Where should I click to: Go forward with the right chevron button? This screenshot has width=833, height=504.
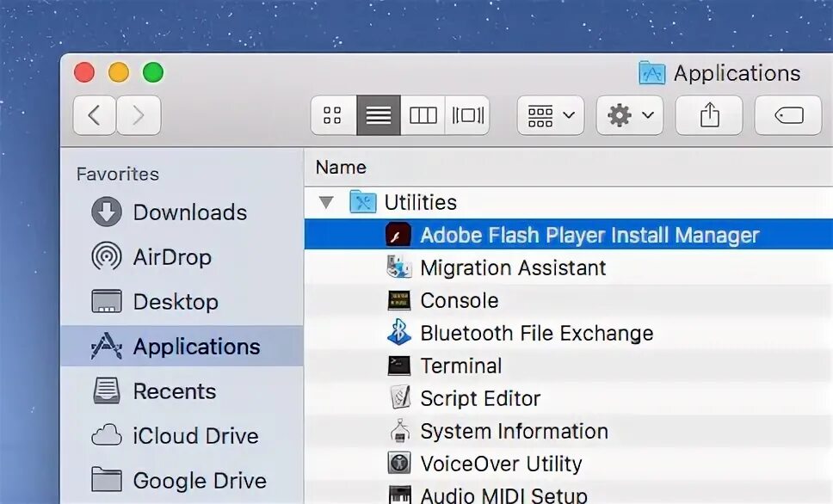(139, 115)
